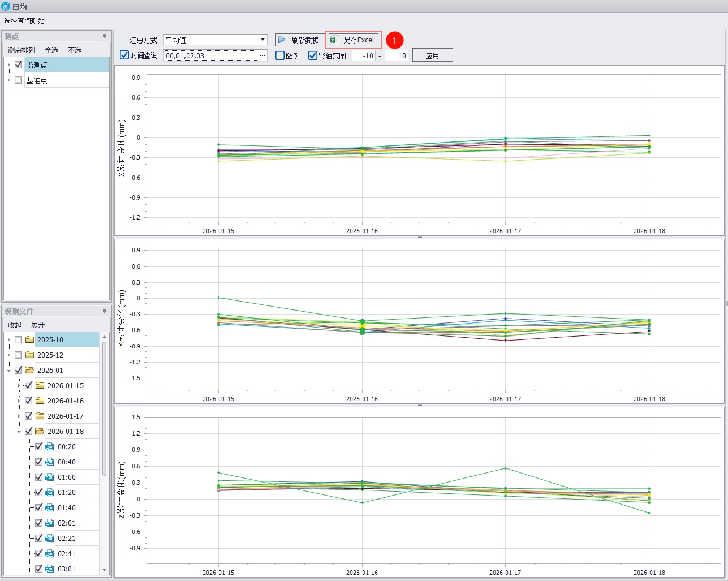Click the 00:20 observation file icon

[x=49, y=447]
